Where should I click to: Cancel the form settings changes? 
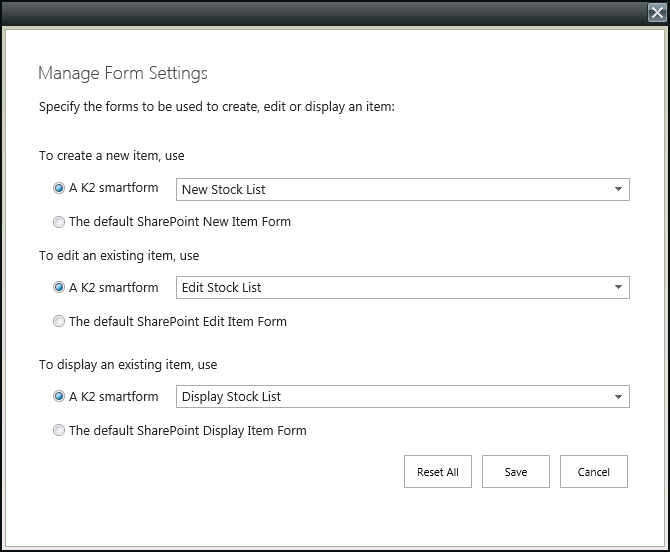pyautogui.click(x=593, y=472)
